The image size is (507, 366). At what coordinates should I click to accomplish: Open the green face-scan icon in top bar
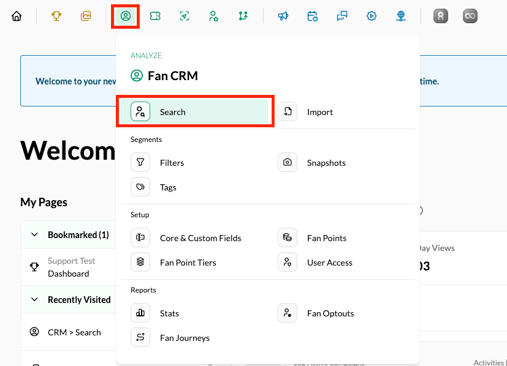click(x=184, y=16)
